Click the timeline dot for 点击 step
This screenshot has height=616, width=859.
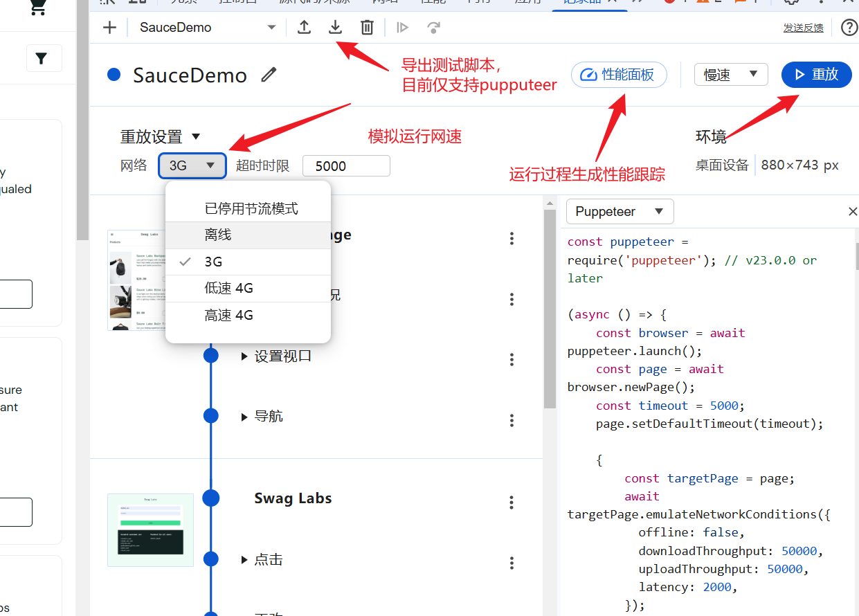pyautogui.click(x=211, y=559)
